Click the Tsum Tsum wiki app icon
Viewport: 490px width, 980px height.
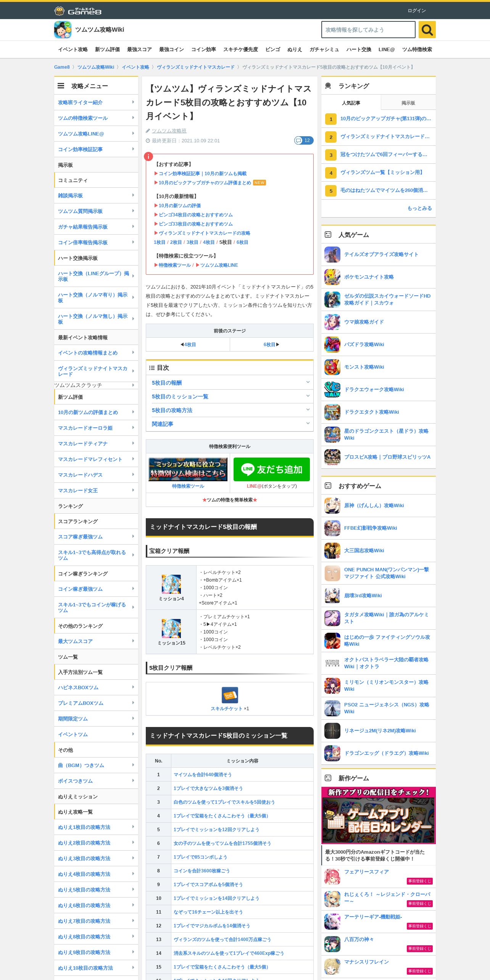pyautogui.click(x=63, y=30)
